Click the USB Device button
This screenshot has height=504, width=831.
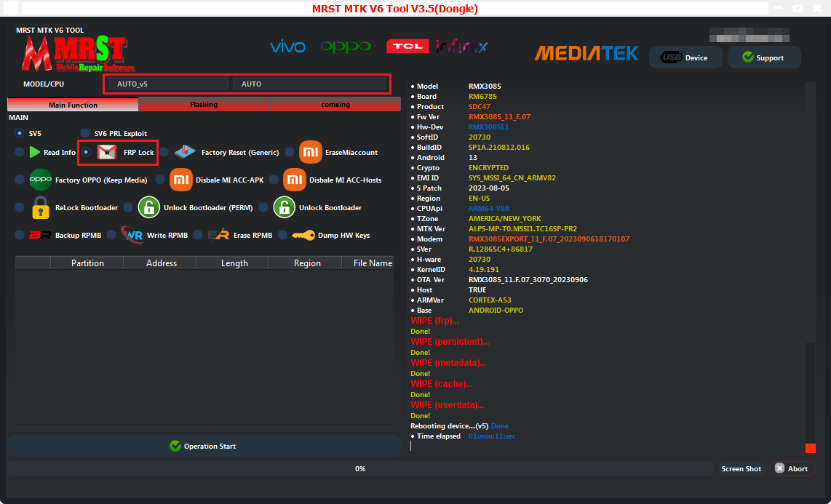click(x=685, y=57)
